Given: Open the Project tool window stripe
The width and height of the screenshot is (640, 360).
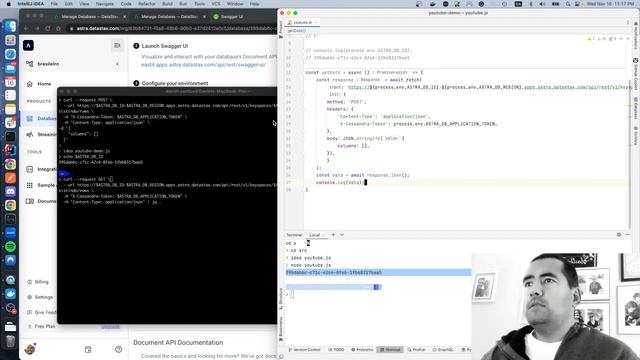Looking at the screenshot, I should (281, 29).
